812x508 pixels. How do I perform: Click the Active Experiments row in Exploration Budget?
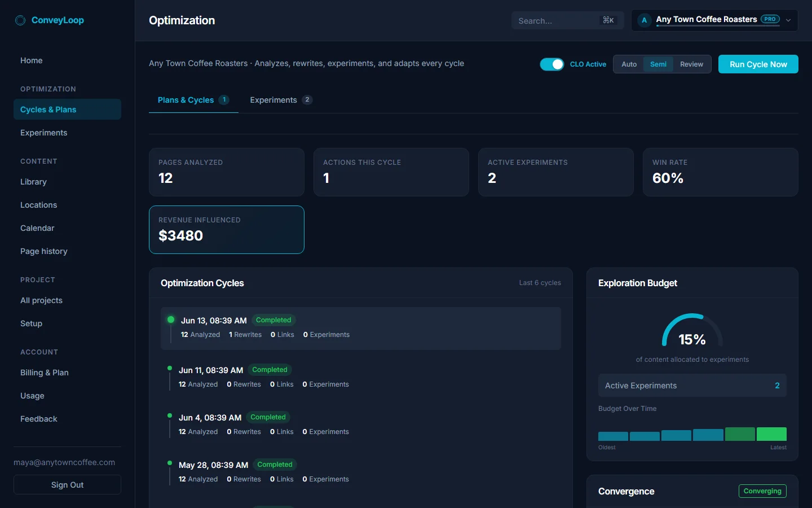point(692,386)
